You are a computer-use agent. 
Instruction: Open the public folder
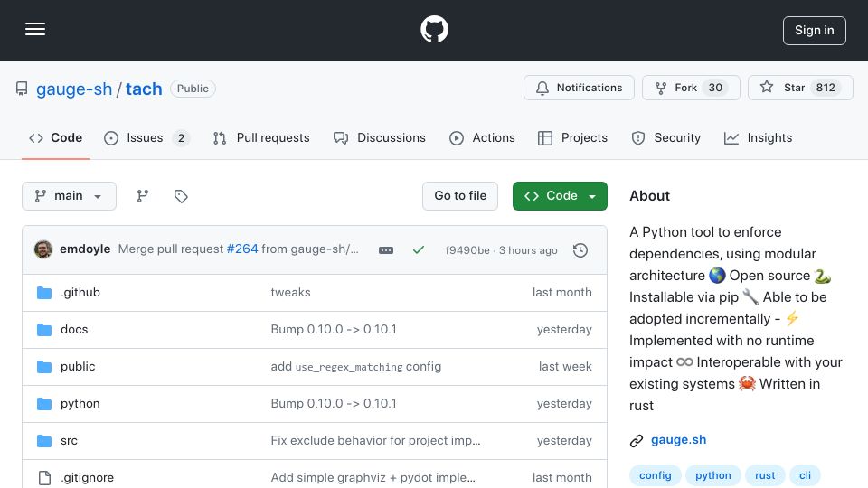coord(78,366)
